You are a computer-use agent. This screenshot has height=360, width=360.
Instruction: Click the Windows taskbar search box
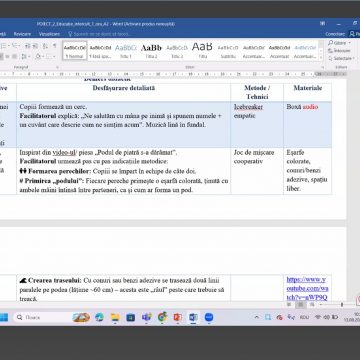tap(41, 317)
